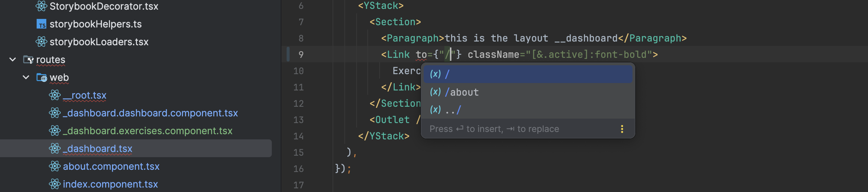The width and height of the screenshot is (868, 192).
Task: Choose the "/" completion suggestion
Action: (x=528, y=74)
